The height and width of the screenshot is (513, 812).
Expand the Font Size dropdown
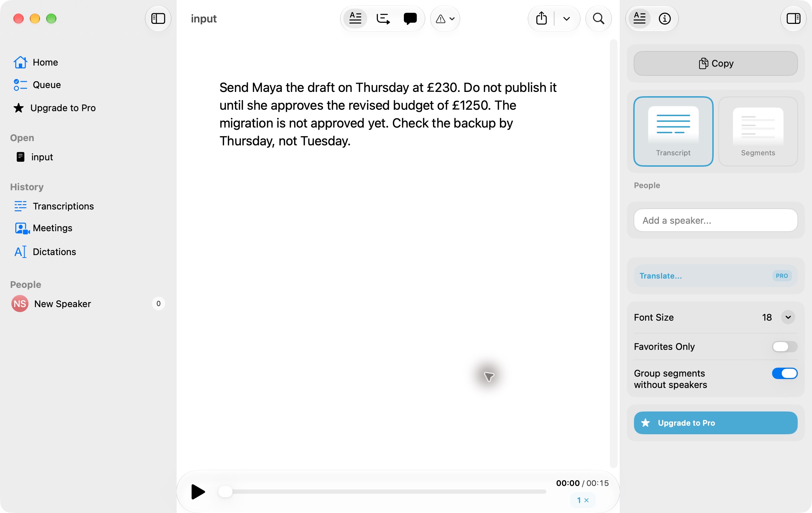tap(788, 317)
